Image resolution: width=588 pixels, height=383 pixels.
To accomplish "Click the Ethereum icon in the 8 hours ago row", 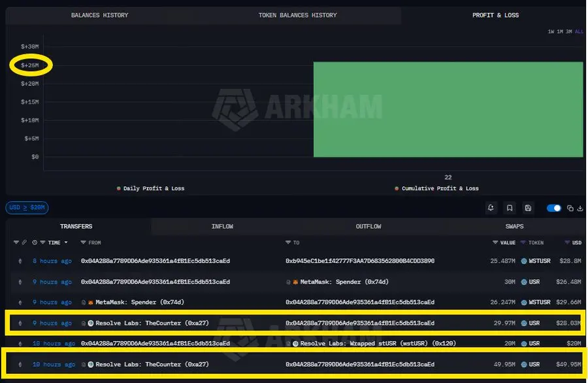I will tap(20, 261).
